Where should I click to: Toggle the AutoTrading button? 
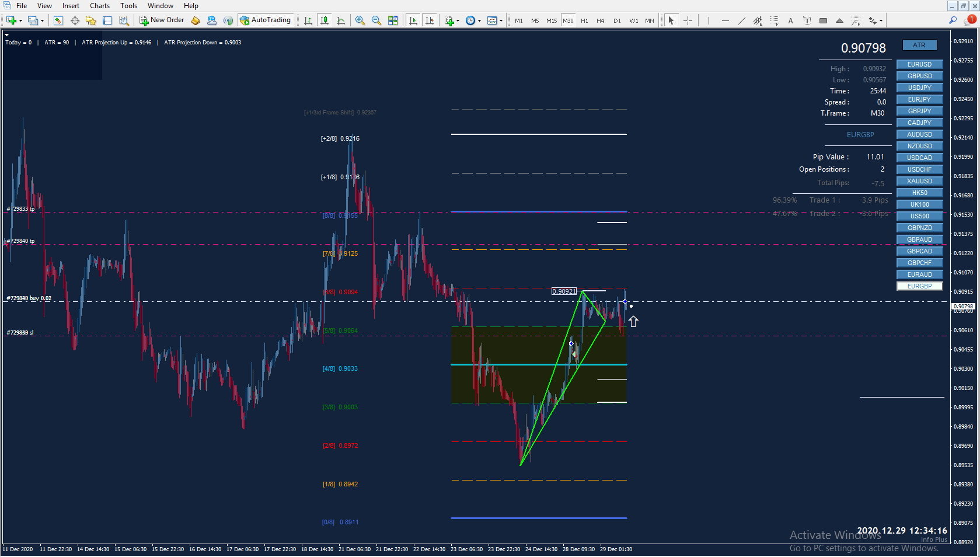click(x=265, y=20)
